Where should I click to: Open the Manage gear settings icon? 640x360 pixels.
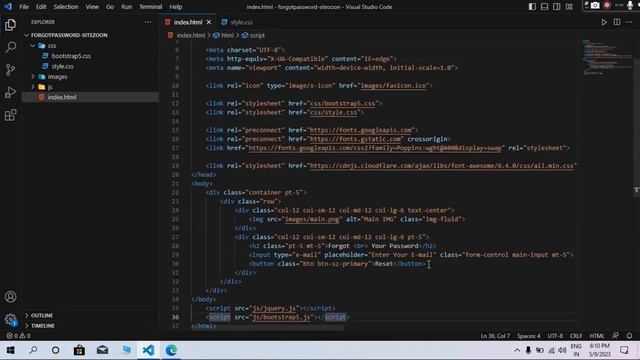tap(11, 319)
